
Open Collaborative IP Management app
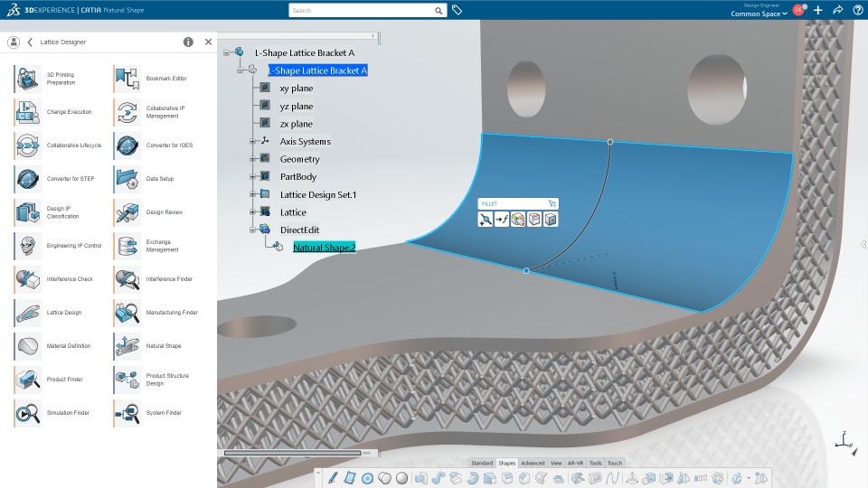point(127,112)
